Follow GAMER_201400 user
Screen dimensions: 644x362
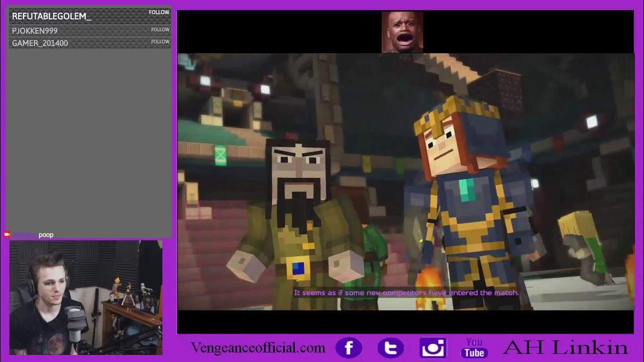click(160, 42)
